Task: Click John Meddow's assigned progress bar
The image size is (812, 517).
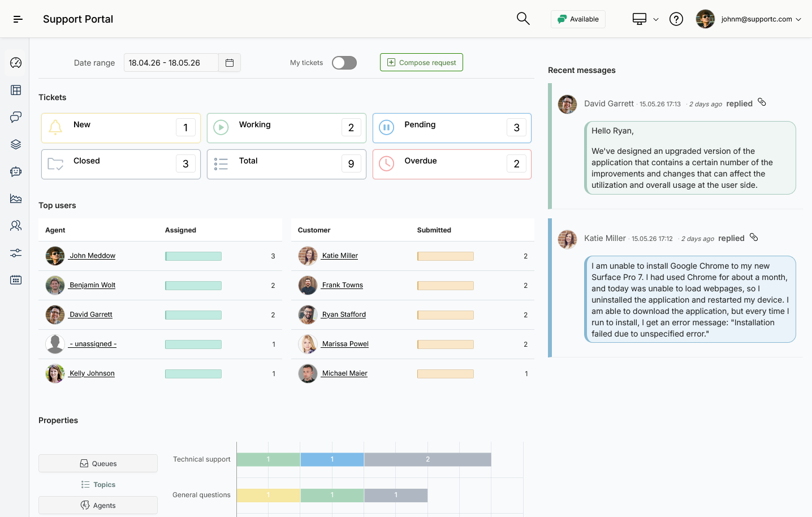Action: pos(193,256)
